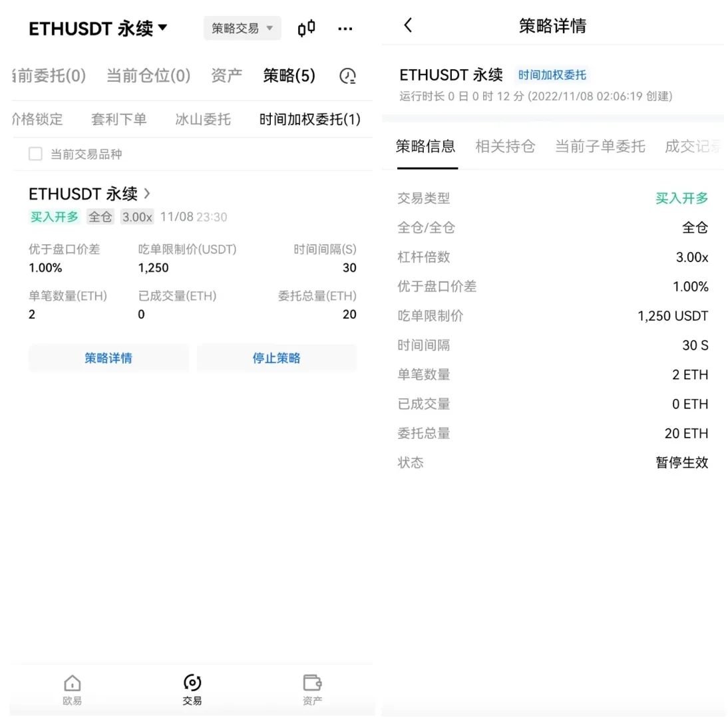Open the 策略交易 dropdown
Image resolution: width=728 pixels, height=717 pixels.
coord(242,28)
